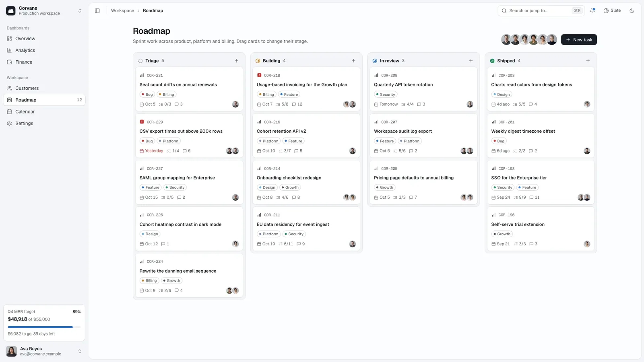Click the assignee avatar on Self-serve trial extension
Image resolution: width=644 pixels, height=362 pixels.
pyautogui.click(x=587, y=244)
